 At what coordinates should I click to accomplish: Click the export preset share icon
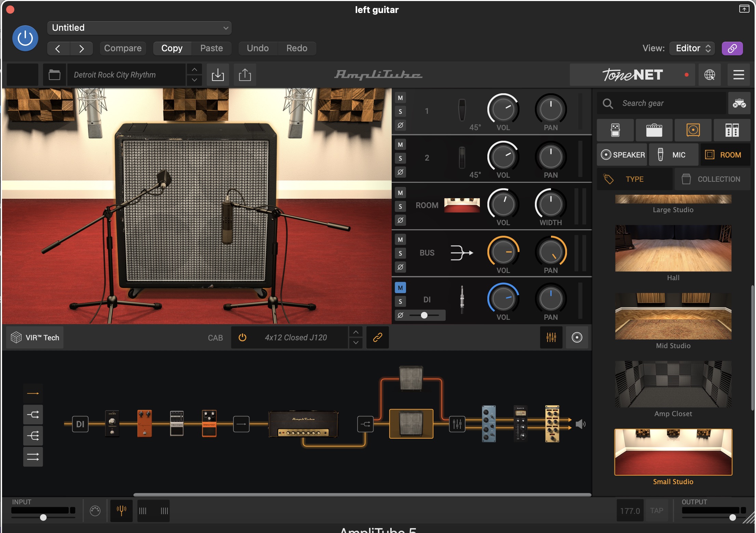click(x=245, y=74)
